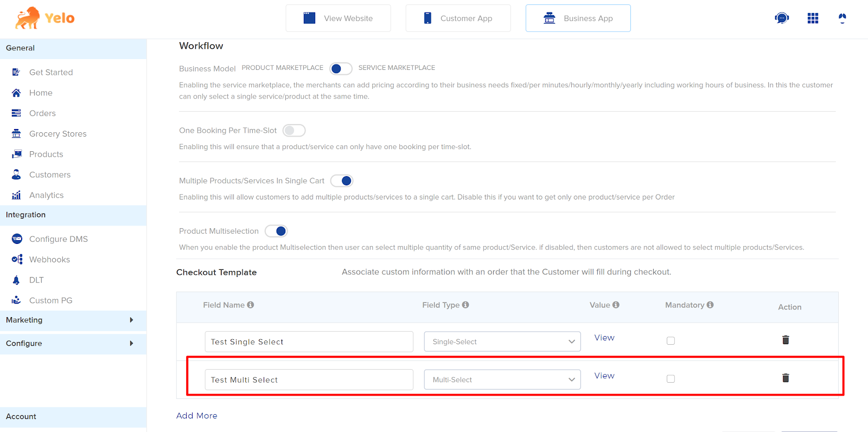Edit the Test Single Select name field
Screen dimensions: 868x432
tap(309, 341)
